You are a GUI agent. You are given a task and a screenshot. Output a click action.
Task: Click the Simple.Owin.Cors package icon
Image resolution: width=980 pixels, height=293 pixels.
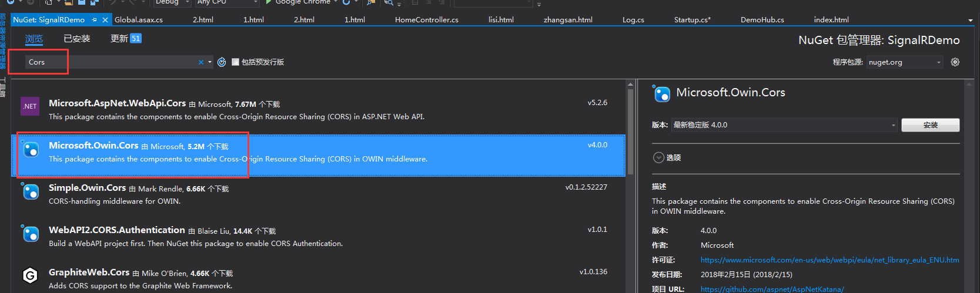30,191
